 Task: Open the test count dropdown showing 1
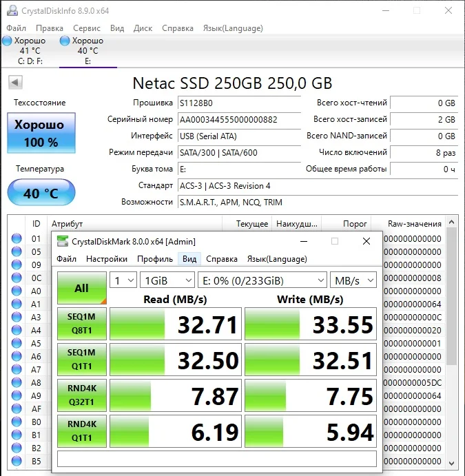coord(123,280)
